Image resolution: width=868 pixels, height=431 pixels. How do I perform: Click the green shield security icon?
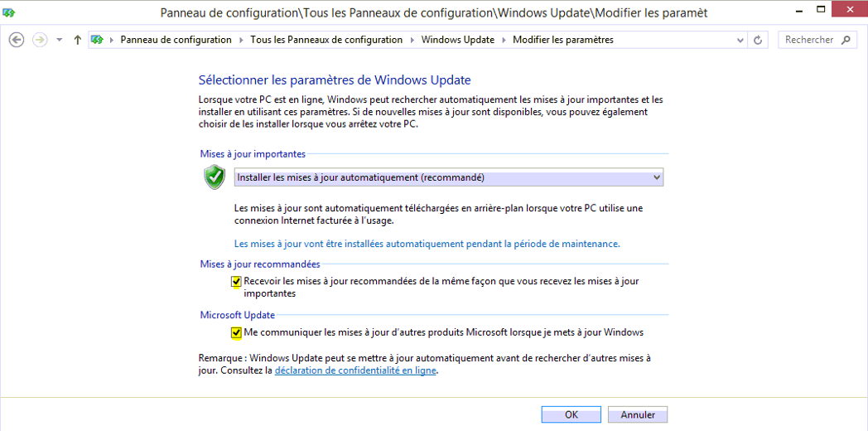coord(215,177)
